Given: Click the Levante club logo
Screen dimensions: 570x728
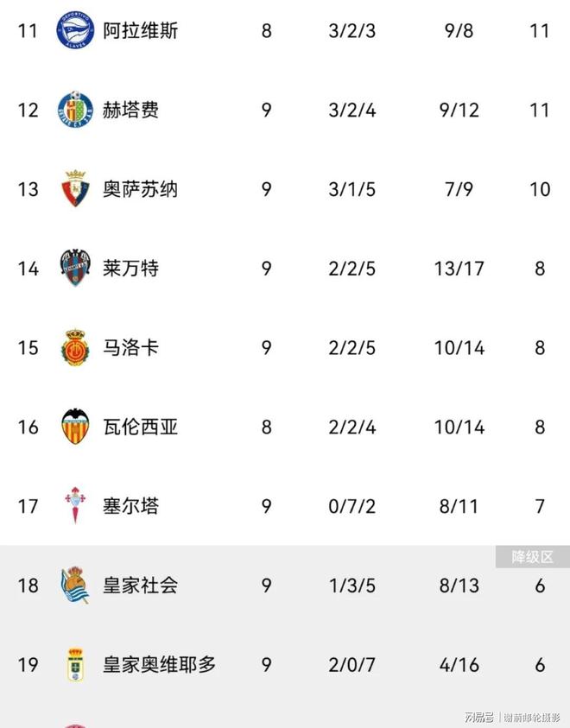Looking at the screenshot, I should [75, 269].
